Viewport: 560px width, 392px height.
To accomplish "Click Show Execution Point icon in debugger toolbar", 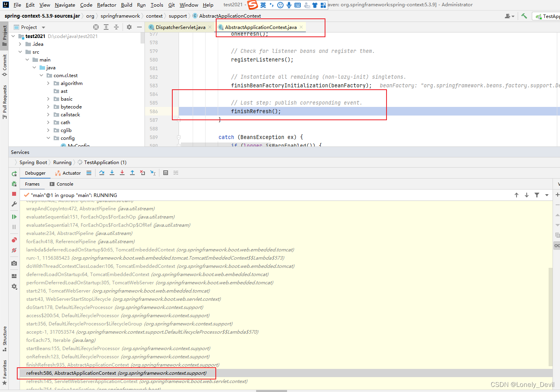I will (89, 173).
